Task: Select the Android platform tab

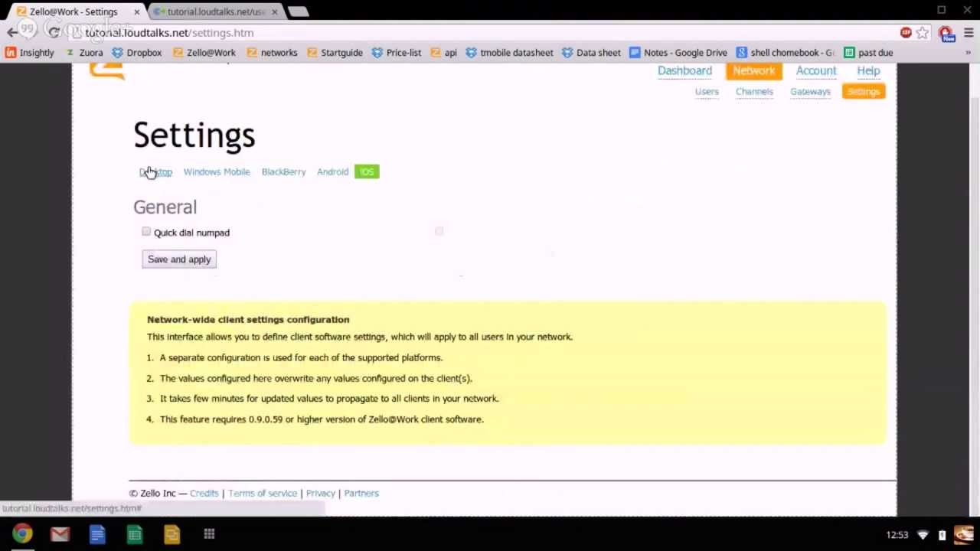Action: point(332,171)
